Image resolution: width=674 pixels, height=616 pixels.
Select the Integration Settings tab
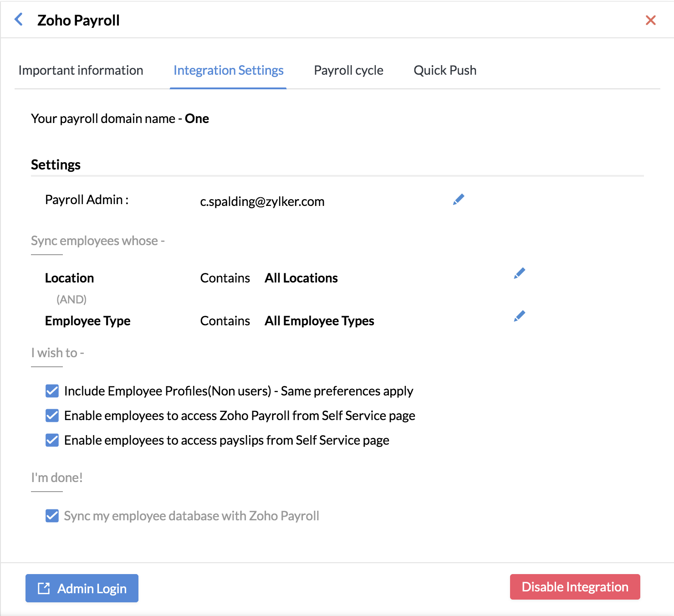click(x=228, y=71)
